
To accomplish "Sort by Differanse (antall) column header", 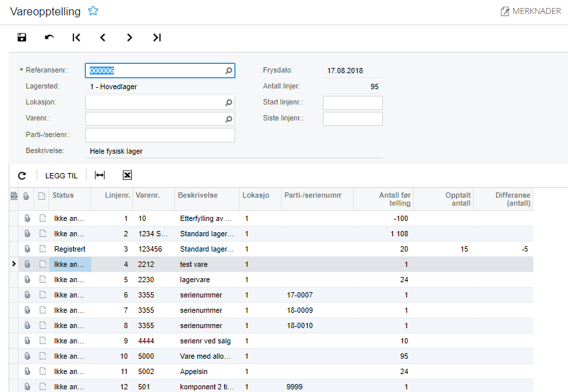I will click(503, 199).
